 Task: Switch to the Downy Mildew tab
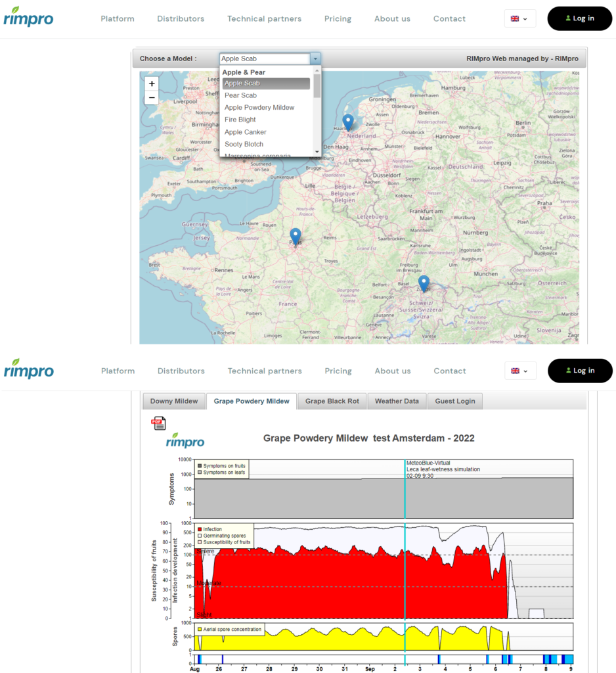click(174, 401)
